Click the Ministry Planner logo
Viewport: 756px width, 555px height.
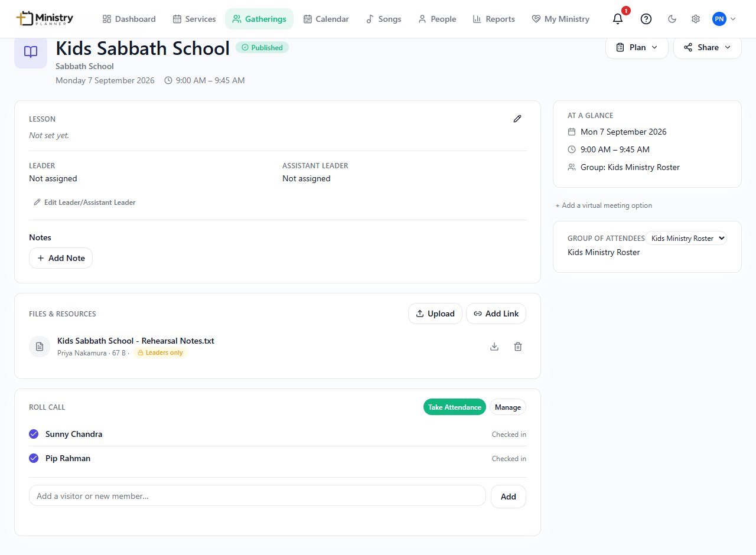click(x=45, y=19)
